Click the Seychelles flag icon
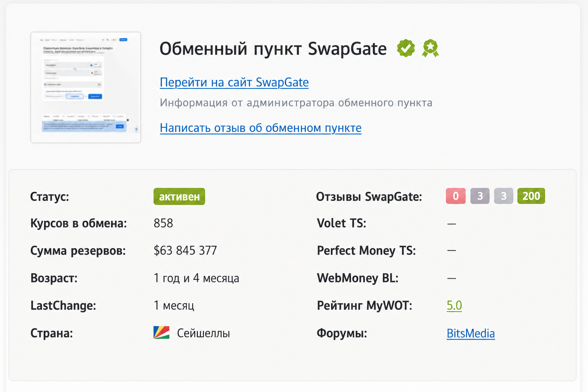Image resolution: width=588 pixels, height=392 pixels. (162, 333)
